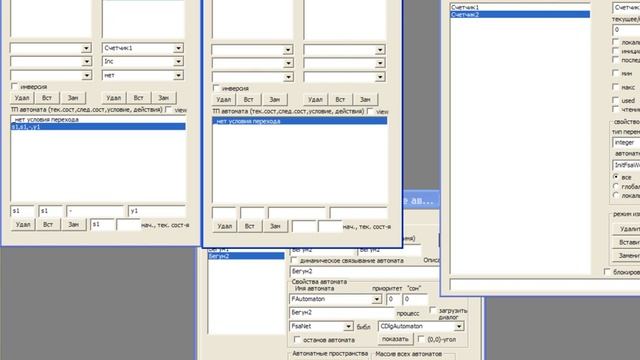
Task: Expand the FsaNet library dropdown
Action: tap(348, 327)
